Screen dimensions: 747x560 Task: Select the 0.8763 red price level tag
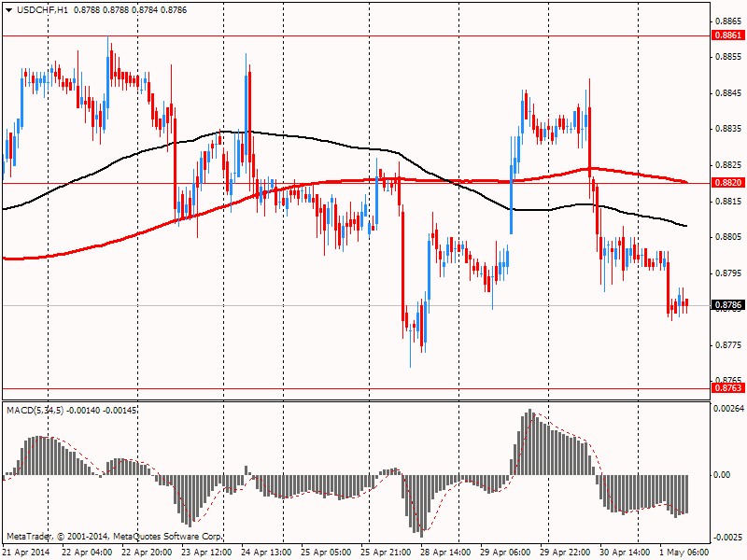(x=728, y=388)
